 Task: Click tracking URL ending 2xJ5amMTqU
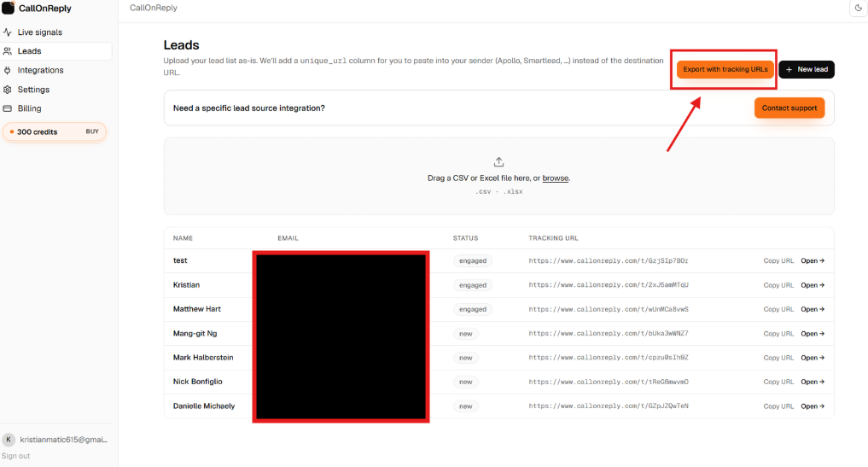tap(609, 285)
